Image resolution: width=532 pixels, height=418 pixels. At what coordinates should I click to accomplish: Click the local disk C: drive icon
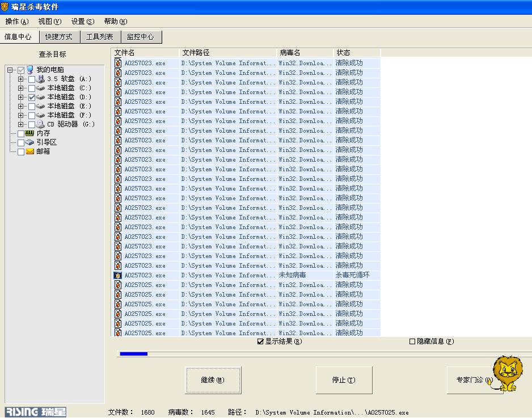tap(40, 88)
